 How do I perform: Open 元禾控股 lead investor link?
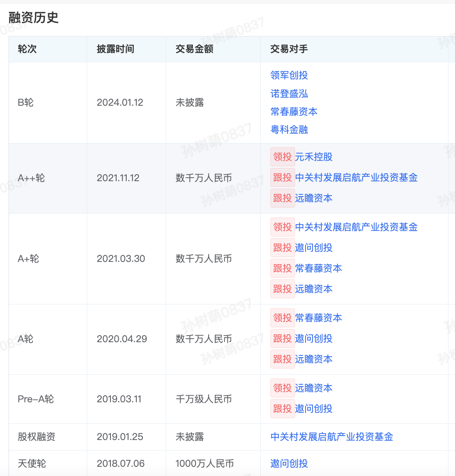(314, 157)
